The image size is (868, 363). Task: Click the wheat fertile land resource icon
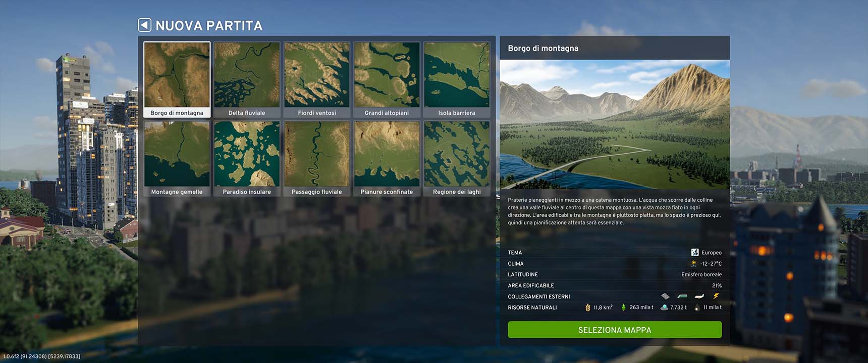[x=587, y=308]
